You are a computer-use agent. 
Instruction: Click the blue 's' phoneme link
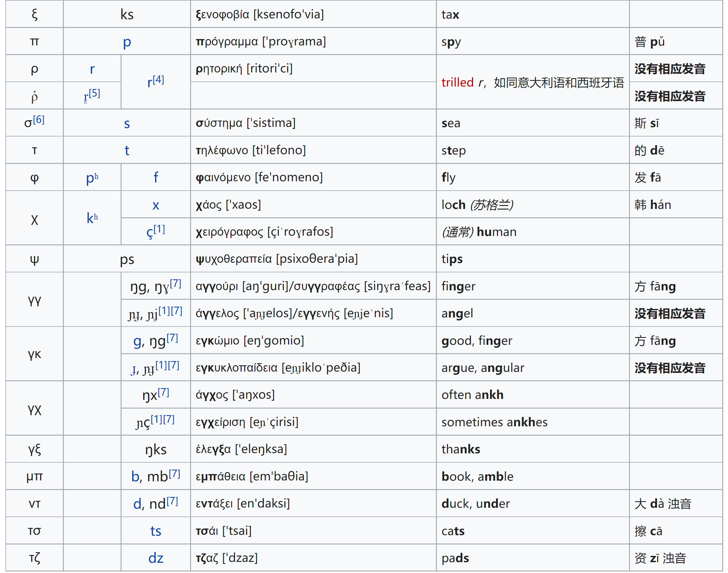127,124
